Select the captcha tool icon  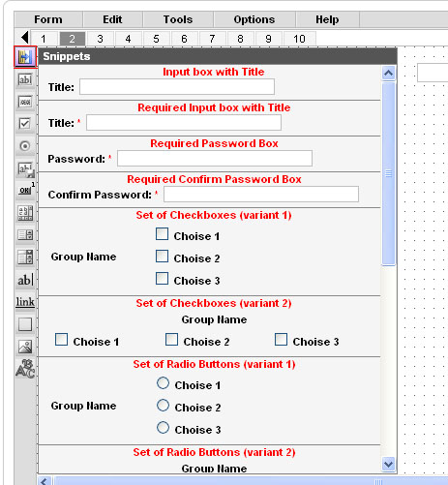click(25, 369)
